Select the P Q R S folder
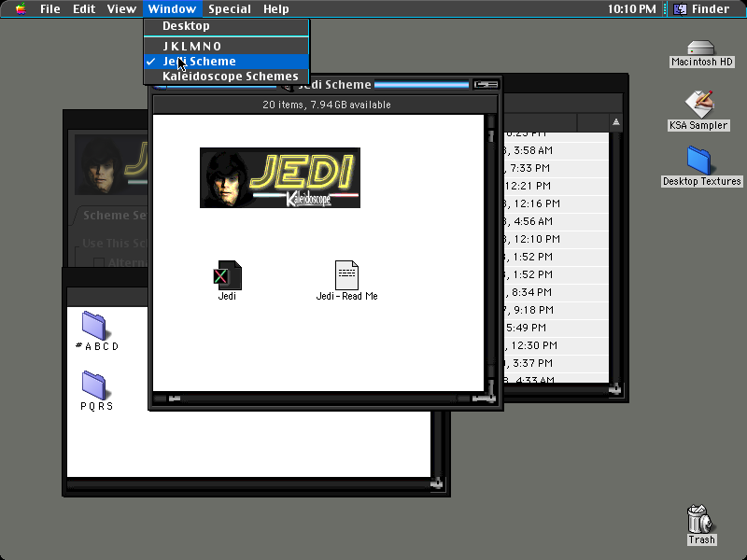The image size is (747, 560). [94, 385]
